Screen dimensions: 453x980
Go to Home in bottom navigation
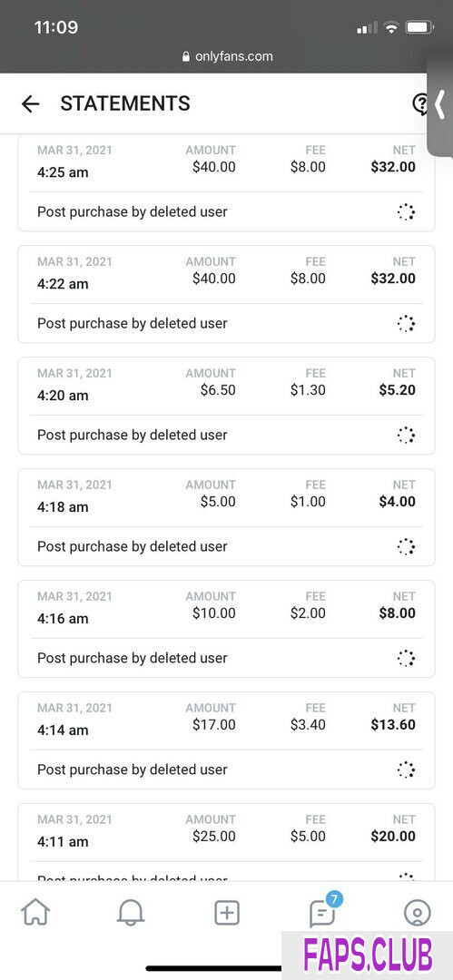point(35,913)
